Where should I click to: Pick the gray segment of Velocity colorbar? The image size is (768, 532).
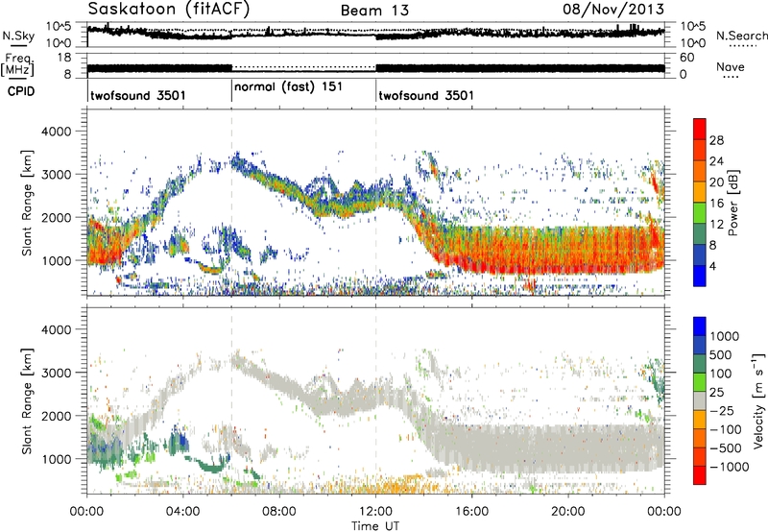point(700,400)
